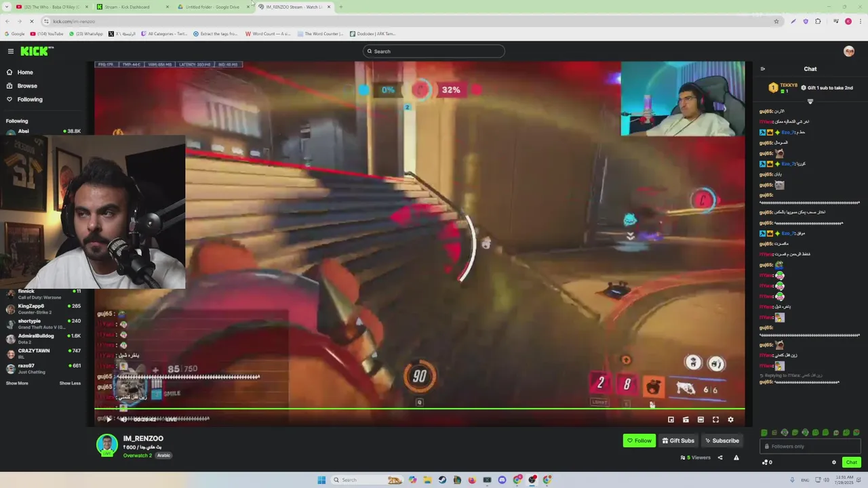Open the razo97 channel
The height and width of the screenshot is (488, 868).
[x=43, y=369]
